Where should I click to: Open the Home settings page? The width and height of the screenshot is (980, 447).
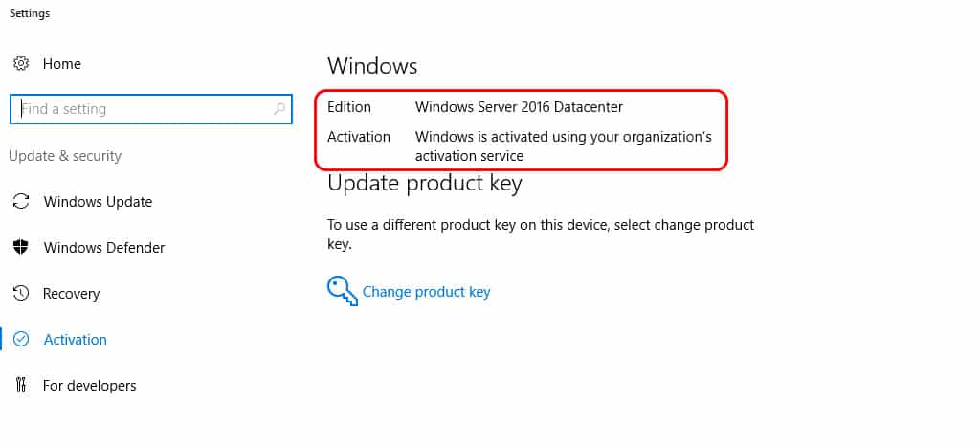pos(62,64)
